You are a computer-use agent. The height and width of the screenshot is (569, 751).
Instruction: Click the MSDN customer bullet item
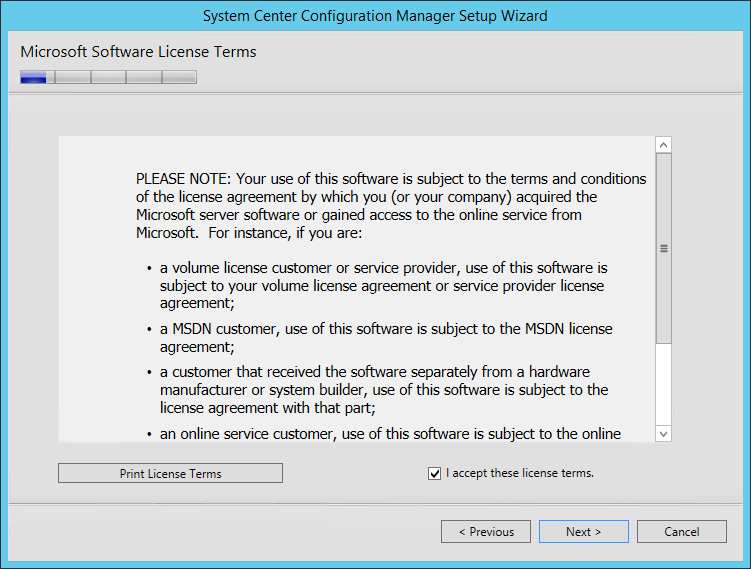pyautogui.click(x=386, y=338)
